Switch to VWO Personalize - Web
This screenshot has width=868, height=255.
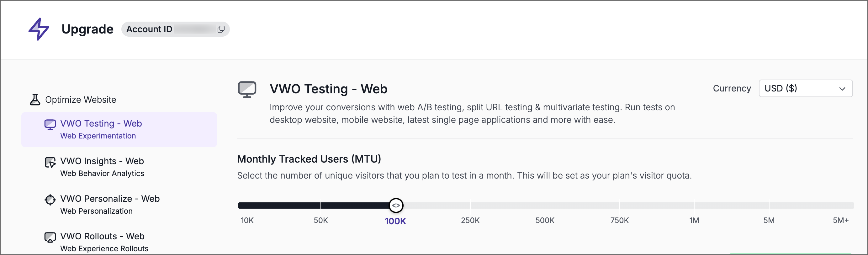(x=110, y=199)
